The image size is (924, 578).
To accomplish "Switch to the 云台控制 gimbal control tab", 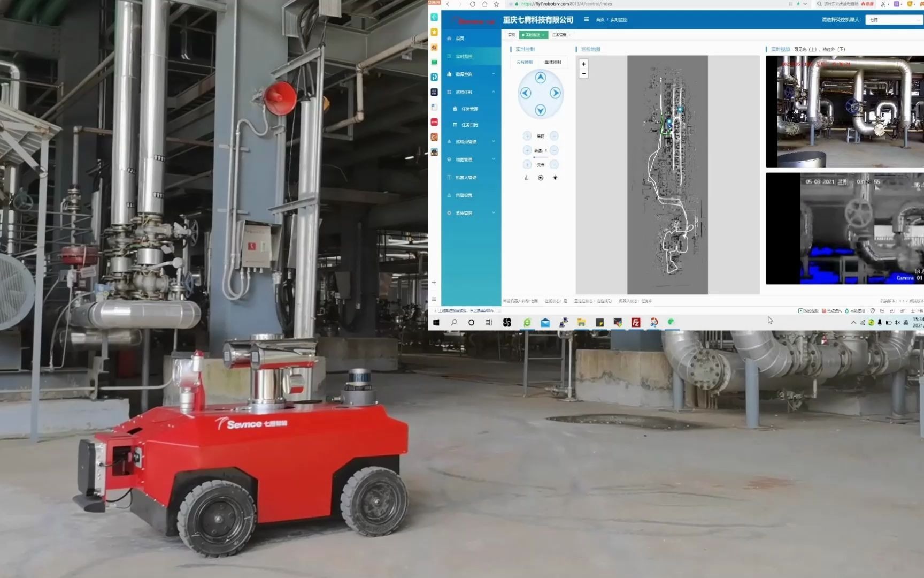I will click(525, 62).
